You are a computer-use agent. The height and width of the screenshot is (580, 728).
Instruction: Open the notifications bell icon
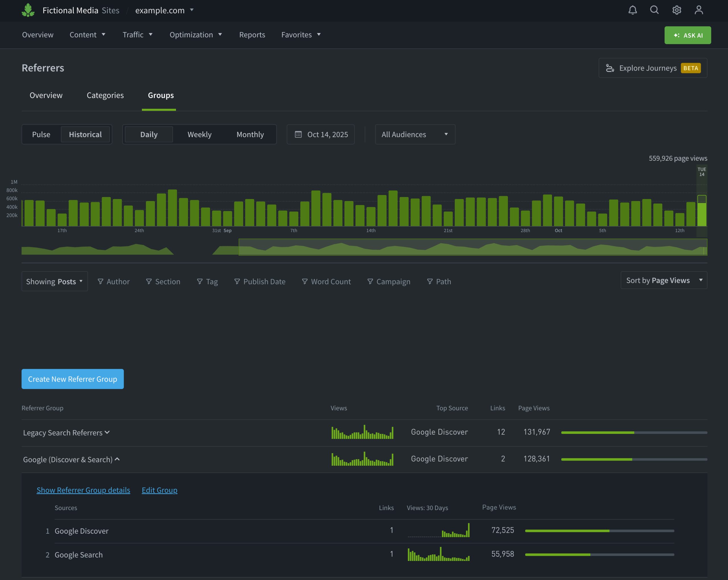[632, 10]
